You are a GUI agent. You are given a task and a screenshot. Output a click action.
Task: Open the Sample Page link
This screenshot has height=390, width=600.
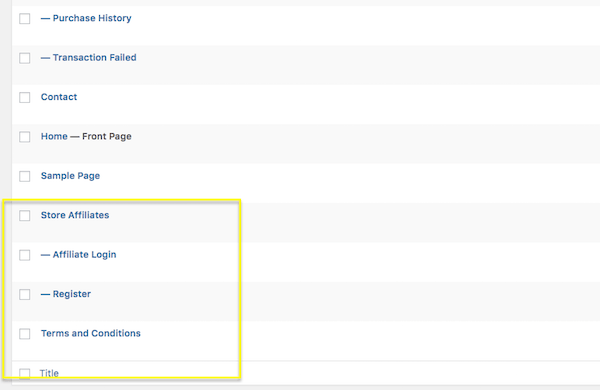coord(70,176)
